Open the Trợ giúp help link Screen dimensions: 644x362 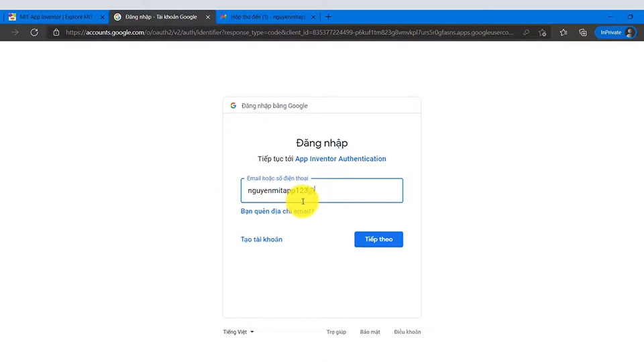(x=336, y=332)
